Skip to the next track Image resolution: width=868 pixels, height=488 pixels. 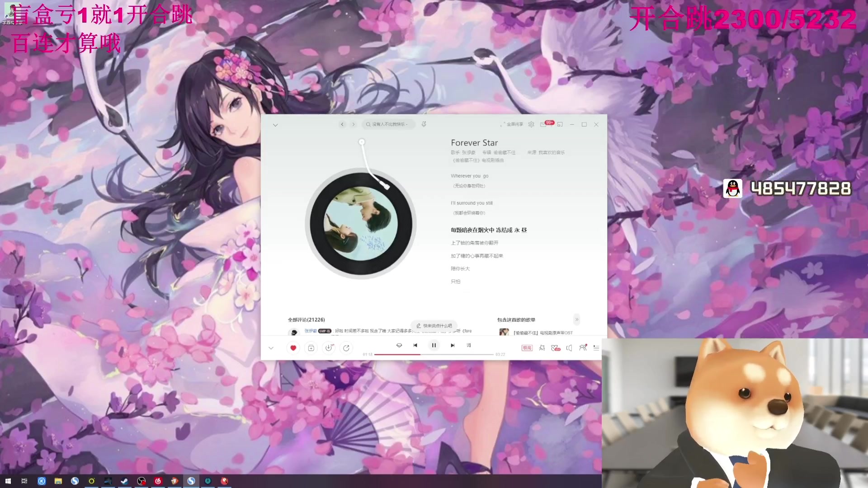[x=453, y=345]
